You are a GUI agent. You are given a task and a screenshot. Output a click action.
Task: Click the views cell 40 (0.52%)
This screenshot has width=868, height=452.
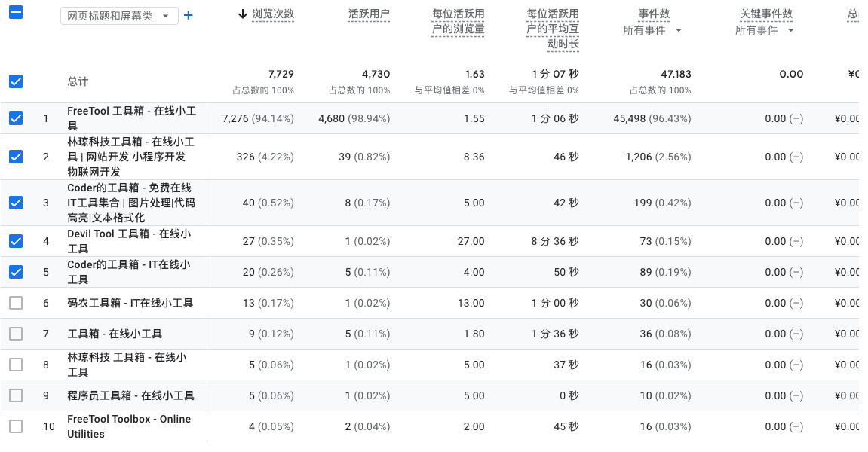pyautogui.click(x=268, y=203)
